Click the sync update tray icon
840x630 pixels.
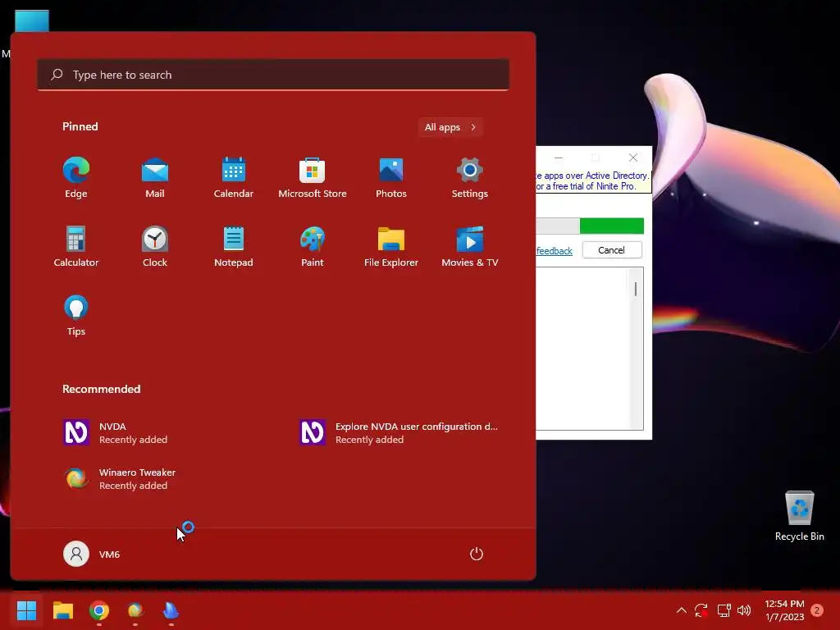(701, 610)
